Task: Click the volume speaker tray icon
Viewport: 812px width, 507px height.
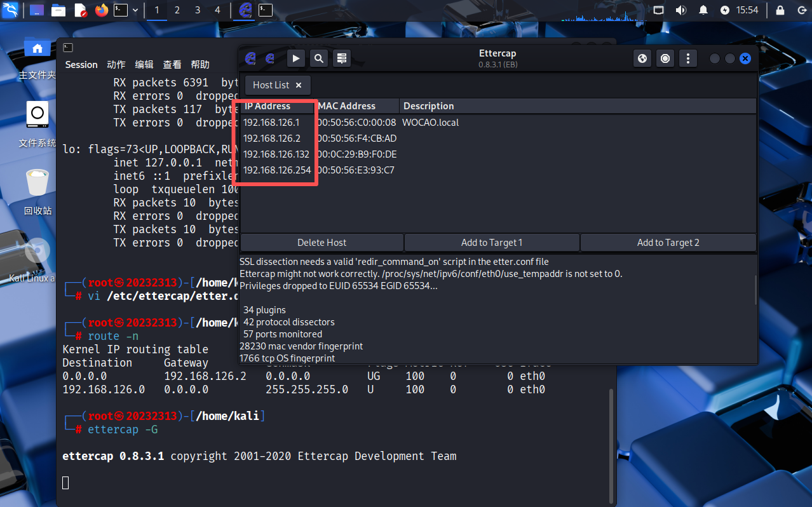Action: 681,10
